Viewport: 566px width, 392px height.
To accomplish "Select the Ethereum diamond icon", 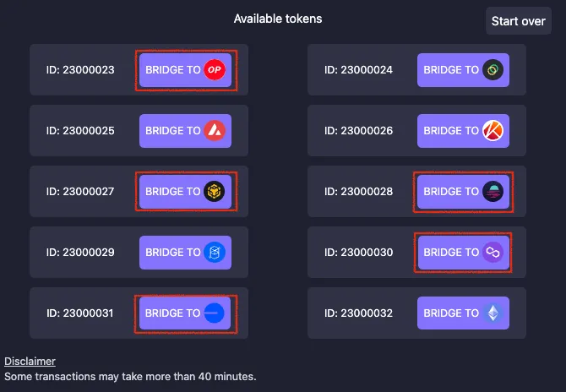I will pyautogui.click(x=493, y=313).
